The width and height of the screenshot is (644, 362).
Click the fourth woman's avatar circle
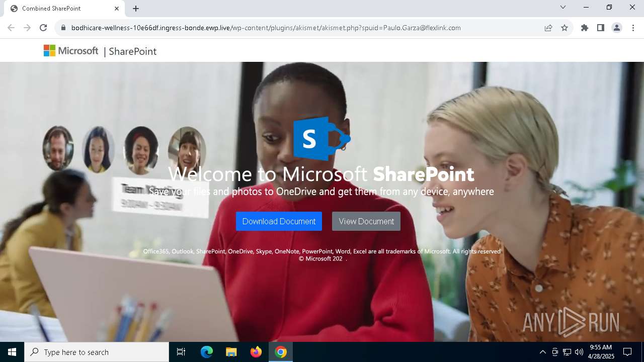pyautogui.click(x=187, y=149)
